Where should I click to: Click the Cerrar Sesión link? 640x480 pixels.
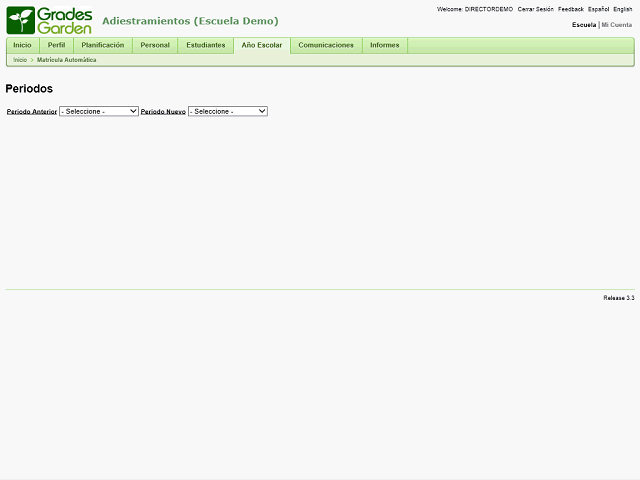[x=535, y=9]
